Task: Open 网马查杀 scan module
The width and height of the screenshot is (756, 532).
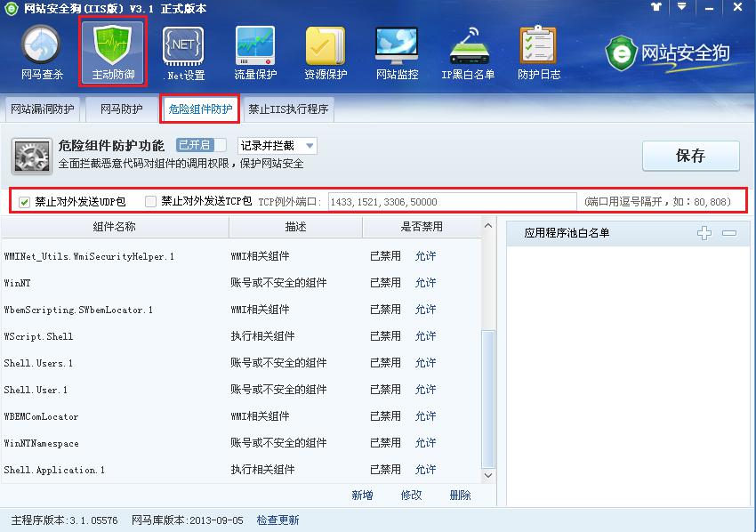Action: click(x=42, y=52)
